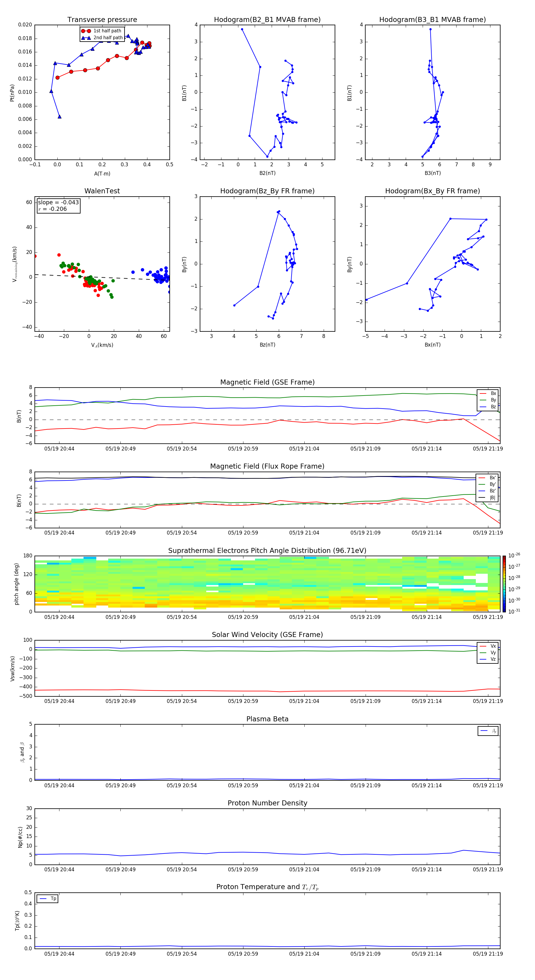Image resolution: width=535 pixels, height=980 pixels.
Task: Click the top point of B2_B1 hodogram
Action: click(x=242, y=29)
